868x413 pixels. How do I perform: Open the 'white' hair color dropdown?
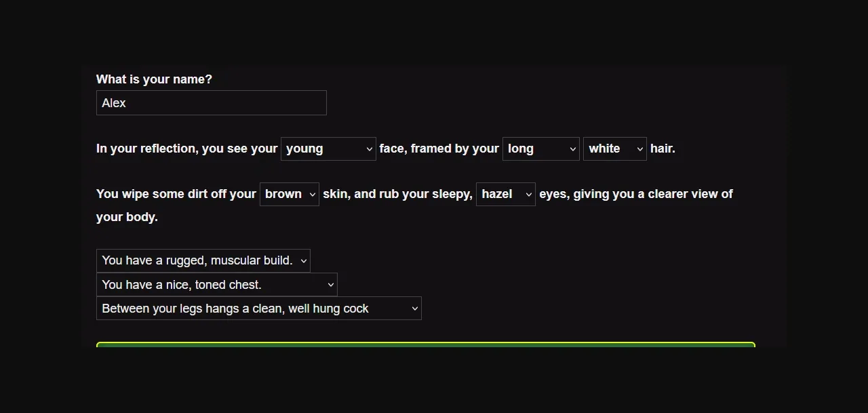click(x=614, y=149)
